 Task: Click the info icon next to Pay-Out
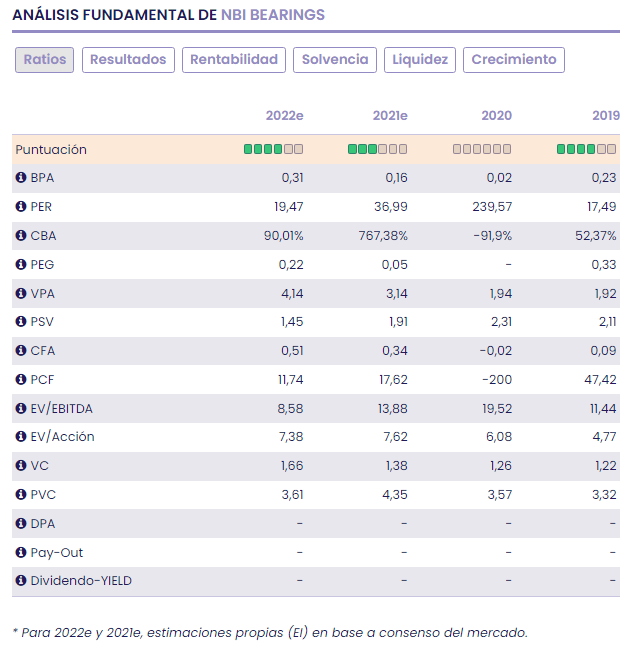coord(21,553)
